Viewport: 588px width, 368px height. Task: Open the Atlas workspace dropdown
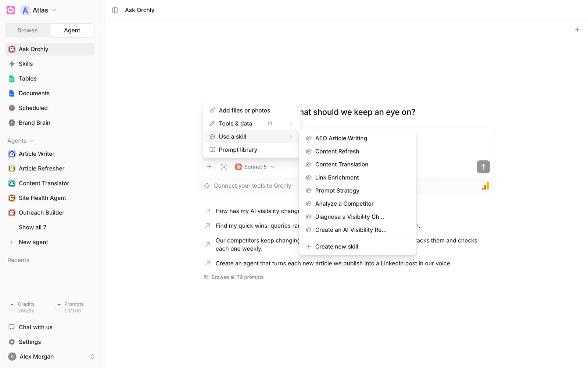click(x=39, y=10)
